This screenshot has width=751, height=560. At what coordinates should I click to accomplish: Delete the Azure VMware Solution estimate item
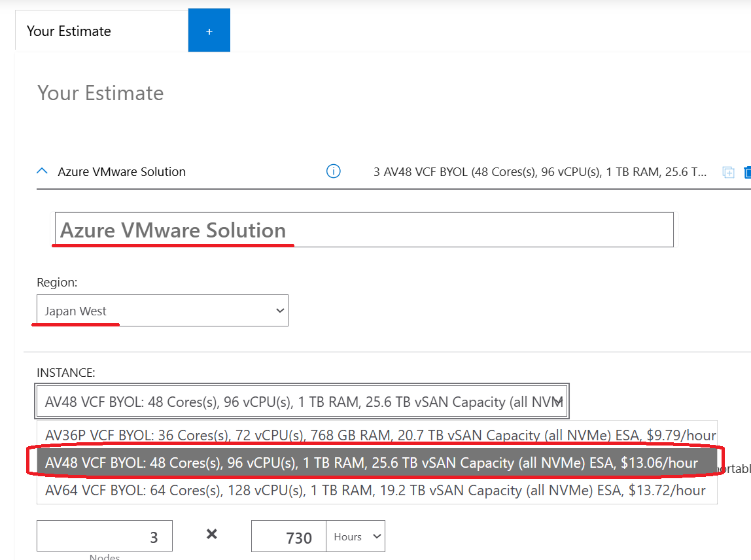click(x=748, y=172)
